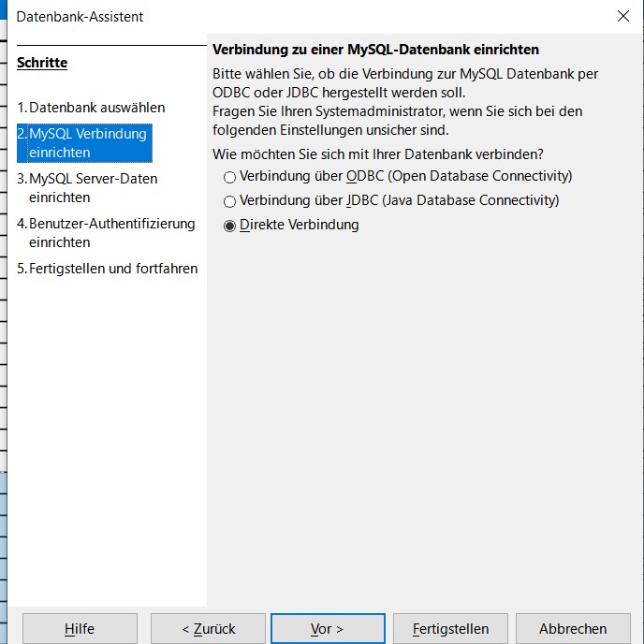Viewport: 644px width, 644px height.
Task: Click the Datenbank-Assistent title bar
Action: 281,16
